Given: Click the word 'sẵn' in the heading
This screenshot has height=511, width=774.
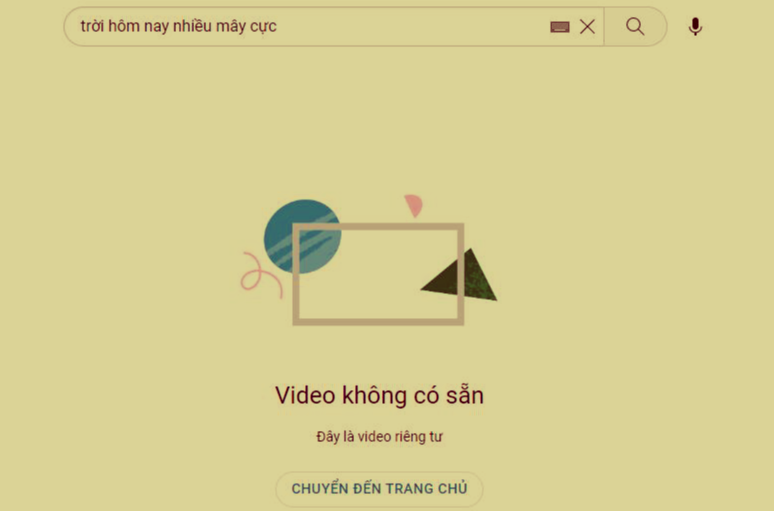Looking at the screenshot, I should point(465,395).
